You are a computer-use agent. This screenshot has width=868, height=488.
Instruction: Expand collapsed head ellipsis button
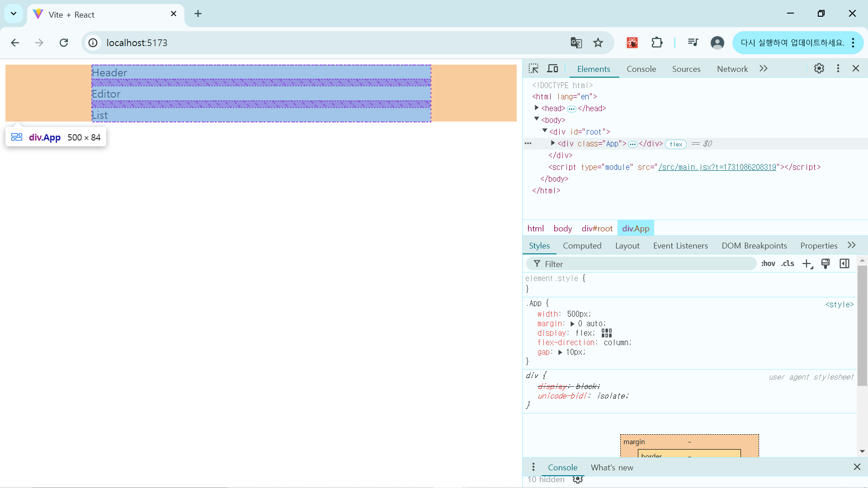(571, 109)
